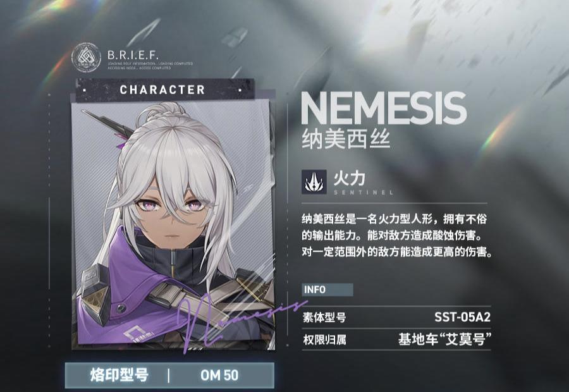The image size is (569, 392).
Task: Click the 素体型号 row label
Action: point(324,317)
